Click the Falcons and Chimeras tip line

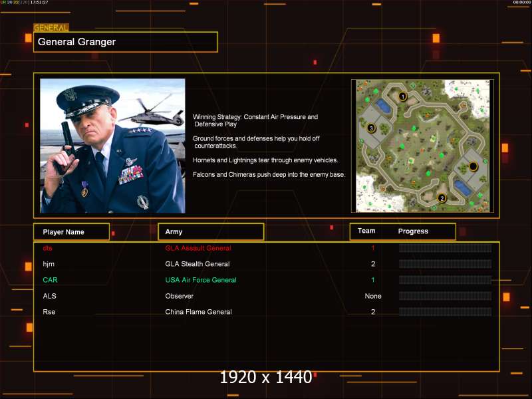(x=269, y=174)
